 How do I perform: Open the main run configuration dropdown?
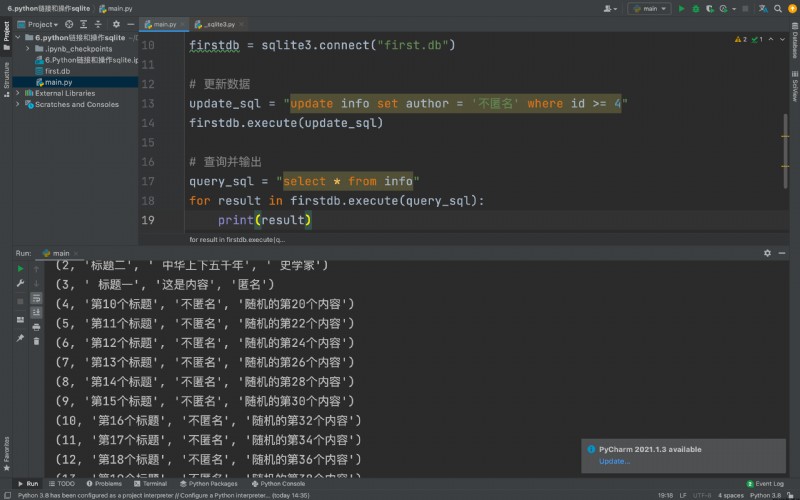(649, 9)
